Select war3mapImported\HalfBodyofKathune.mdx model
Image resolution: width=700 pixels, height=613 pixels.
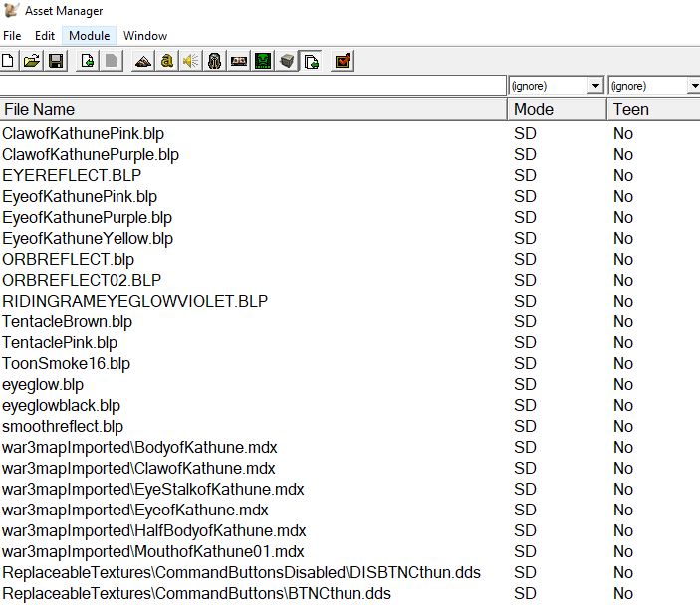pos(154,531)
